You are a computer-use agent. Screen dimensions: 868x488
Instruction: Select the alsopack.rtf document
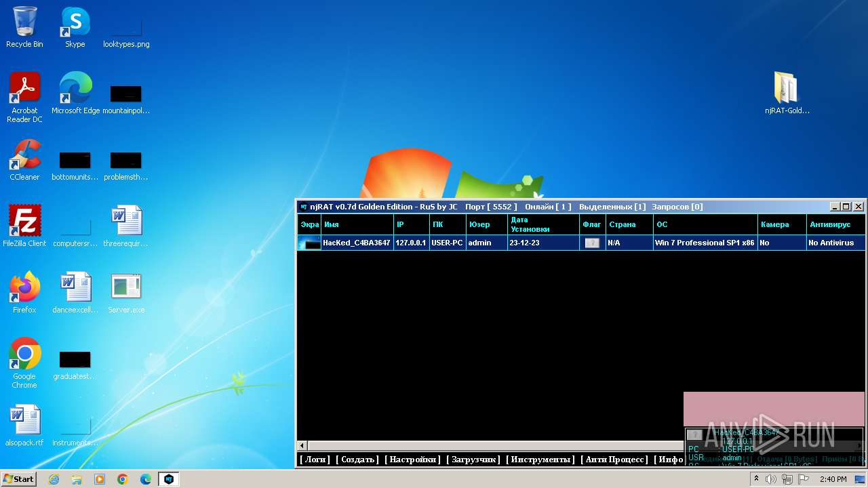[24, 426]
